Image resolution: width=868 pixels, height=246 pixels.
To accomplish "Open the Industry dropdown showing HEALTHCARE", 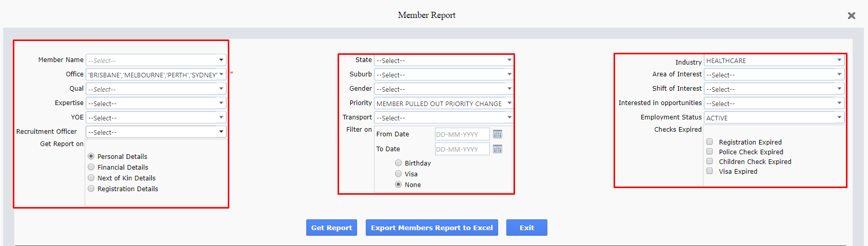I will pos(774,60).
